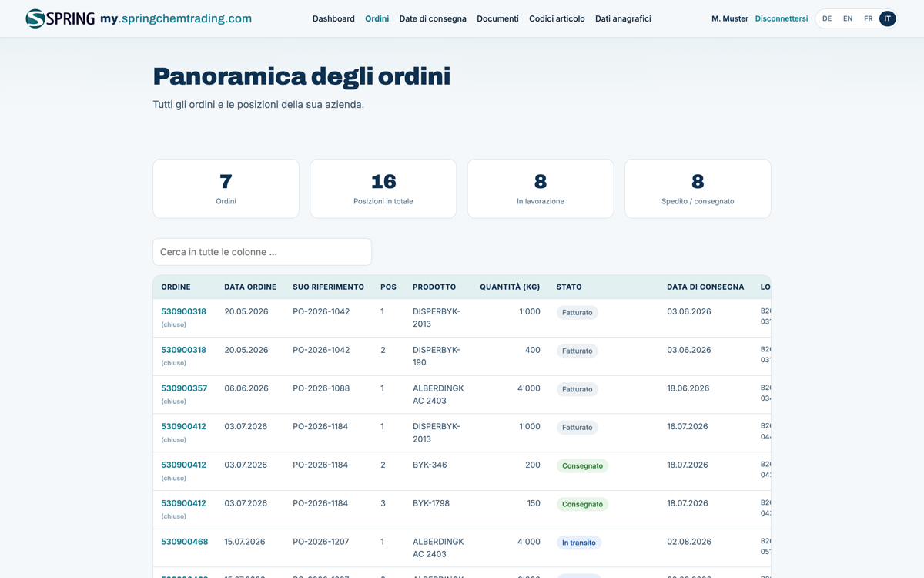Focus the 'Cerca in tutte le colonne' search field
924x578 pixels.
tap(262, 252)
